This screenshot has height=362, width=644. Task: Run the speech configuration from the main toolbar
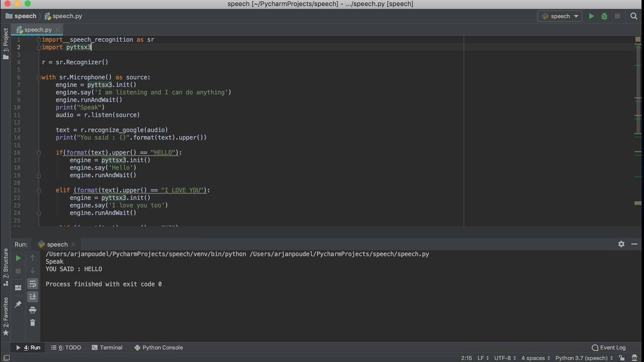(x=591, y=16)
